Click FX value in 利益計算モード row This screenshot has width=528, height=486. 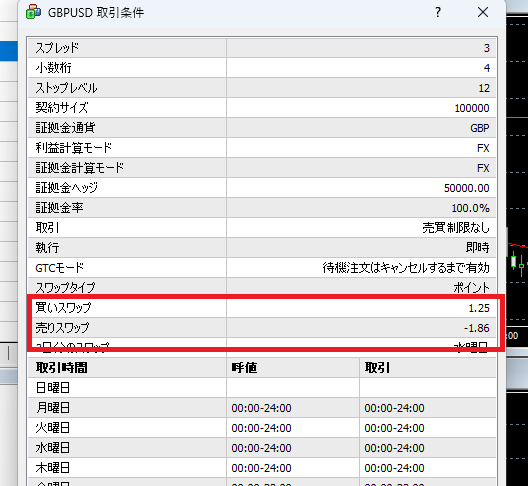483,148
